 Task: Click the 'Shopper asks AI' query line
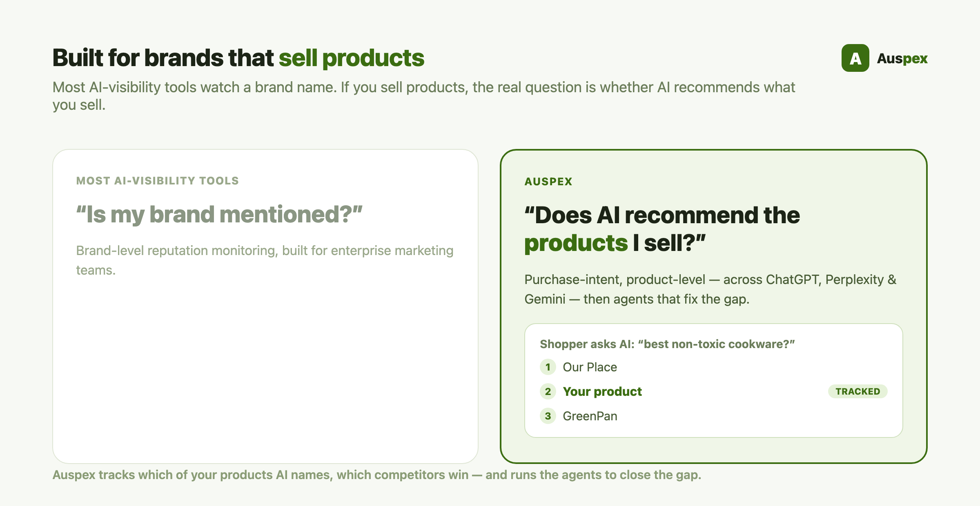click(x=667, y=344)
